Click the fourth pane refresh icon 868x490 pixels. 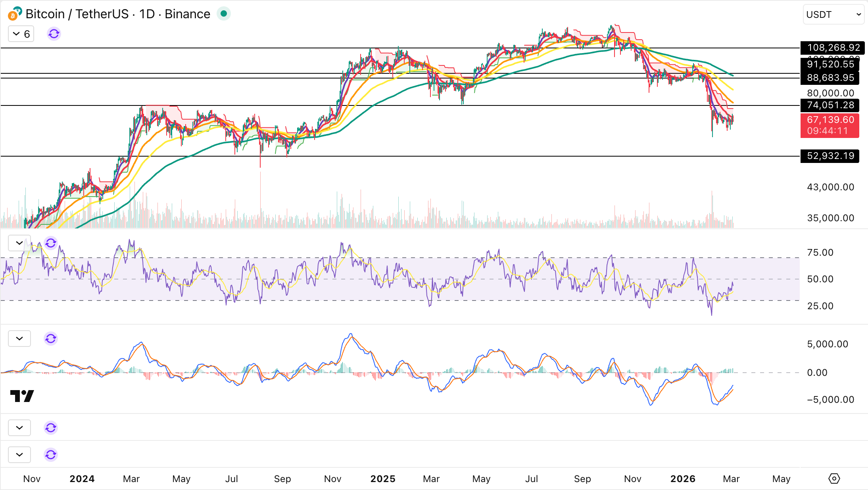coord(51,428)
